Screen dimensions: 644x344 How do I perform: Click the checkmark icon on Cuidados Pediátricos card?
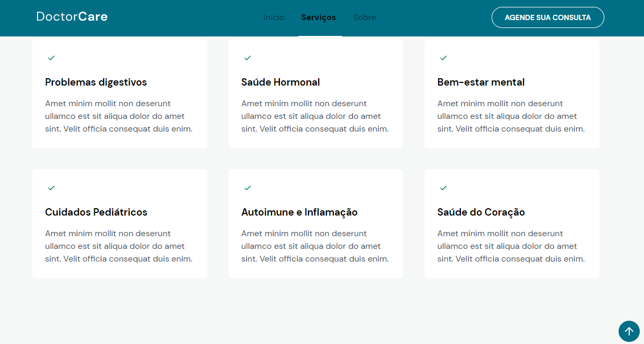click(51, 188)
